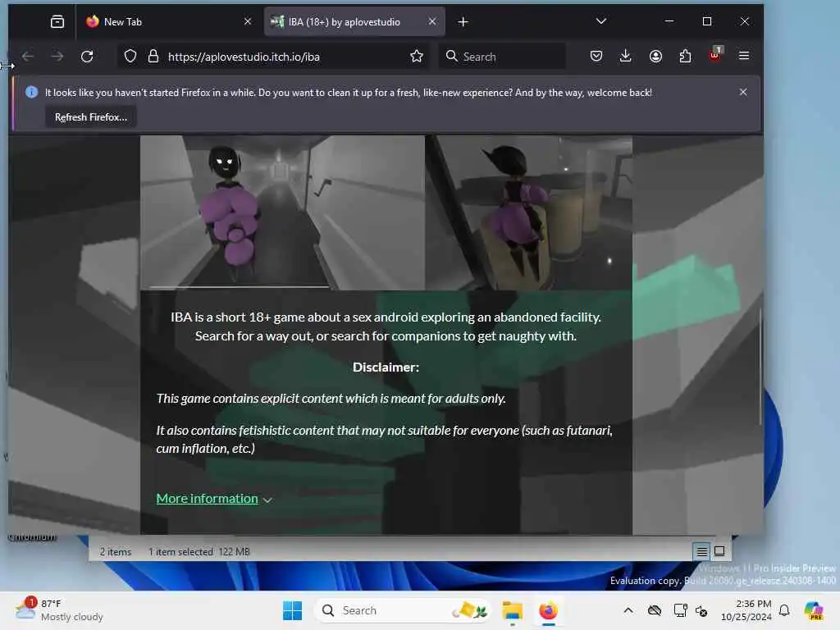This screenshot has width=840, height=630.
Task: Expand the list all tabs chevron
Action: tap(601, 21)
